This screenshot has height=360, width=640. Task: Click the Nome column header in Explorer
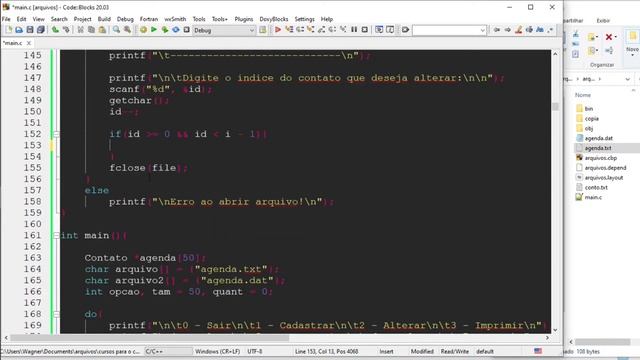pos(583,95)
